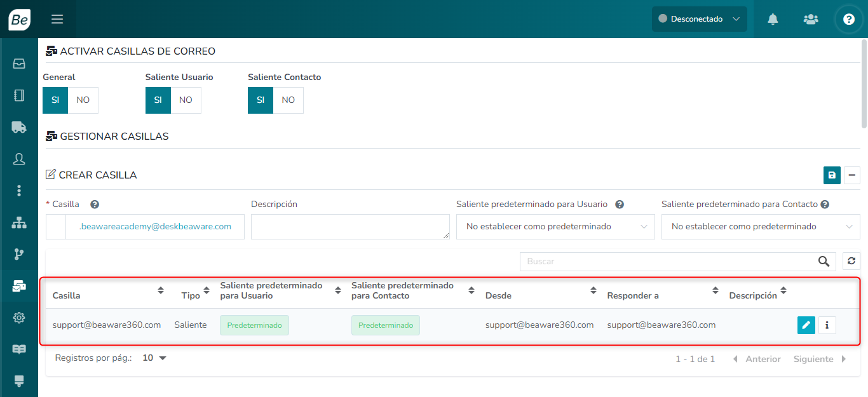
Task: Set Saliente Contacto to NO
Action: point(288,100)
